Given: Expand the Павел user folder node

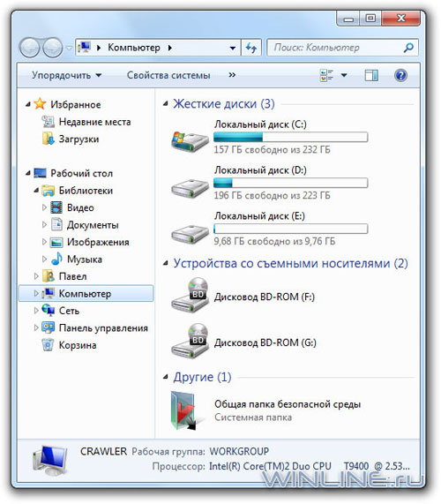Looking at the screenshot, I should click(36, 276).
